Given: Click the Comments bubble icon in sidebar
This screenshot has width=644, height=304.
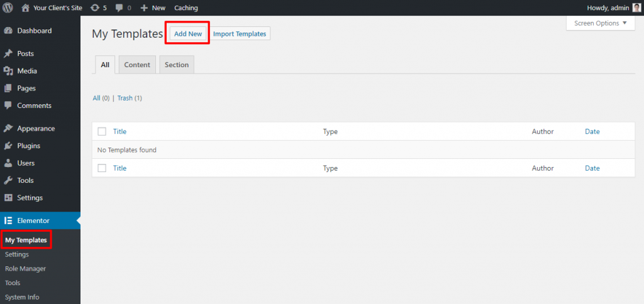Looking at the screenshot, I should click(8, 106).
